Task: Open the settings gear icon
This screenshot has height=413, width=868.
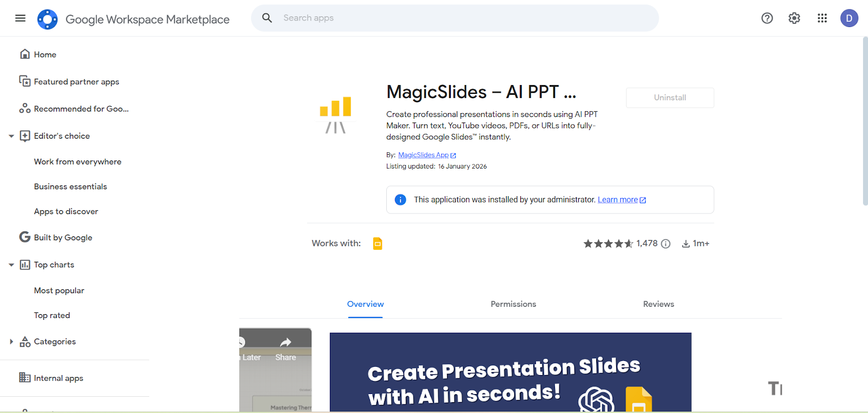Action: [794, 18]
